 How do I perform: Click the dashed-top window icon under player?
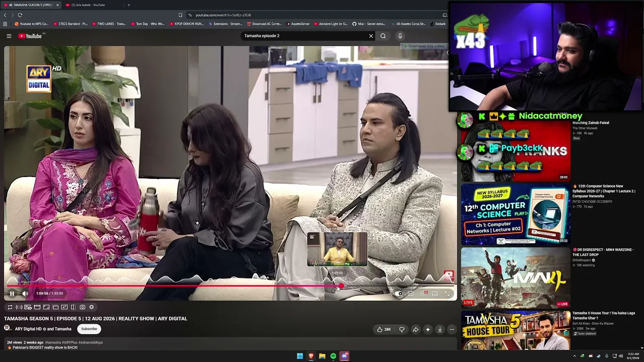click(x=55, y=307)
